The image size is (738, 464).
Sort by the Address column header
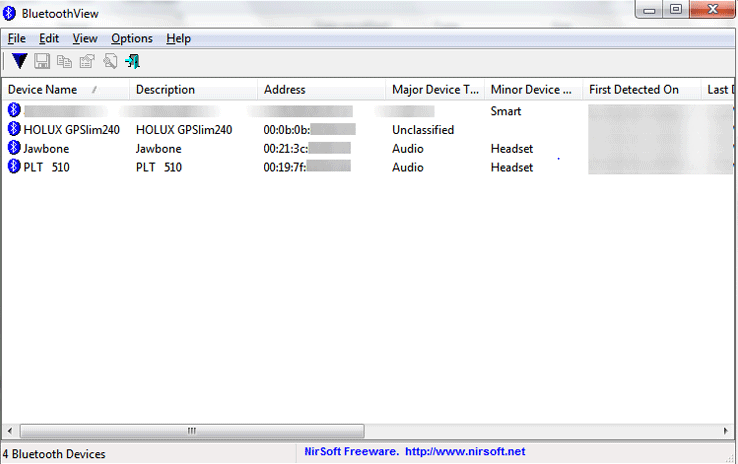[x=320, y=90]
